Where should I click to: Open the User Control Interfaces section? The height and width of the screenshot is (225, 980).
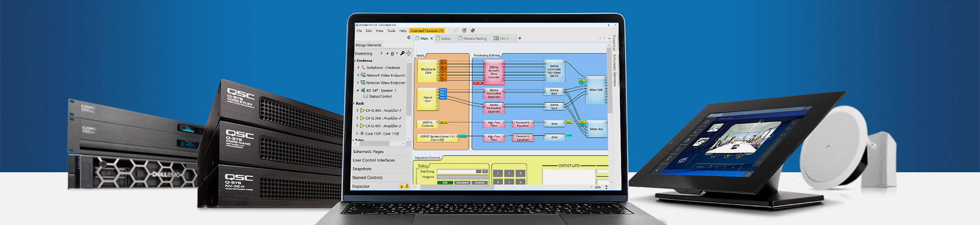click(x=381, y=161)
